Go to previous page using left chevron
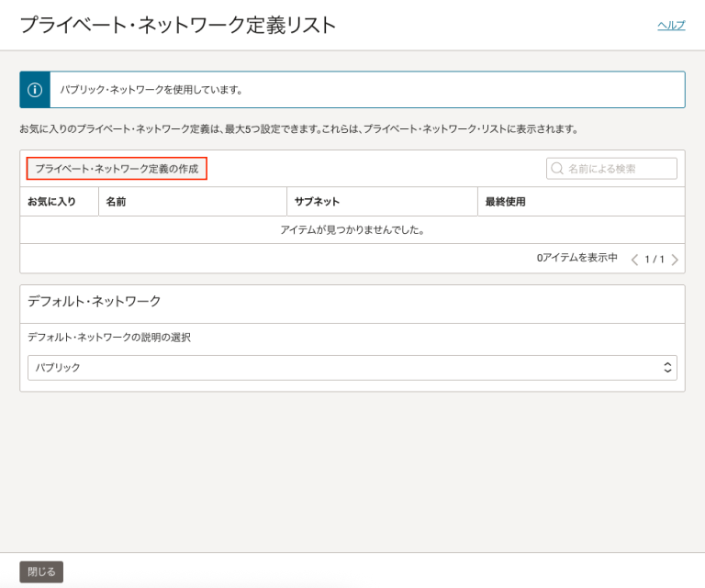 (x=634, y=260)
